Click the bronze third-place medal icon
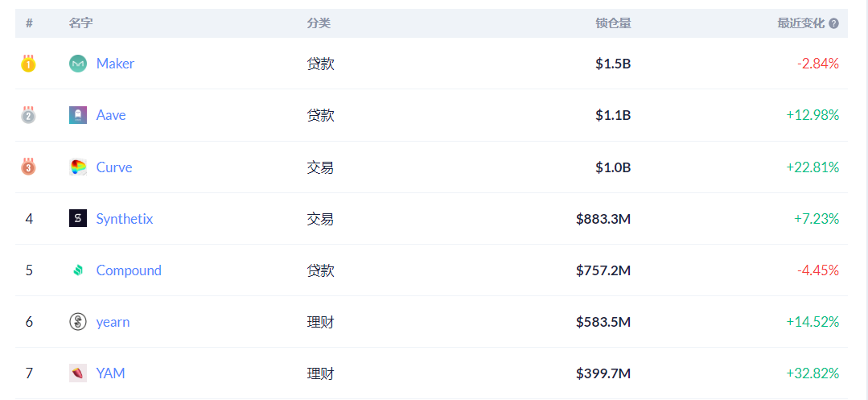Viewport: 868px width, 400px height. click(28, 167)
